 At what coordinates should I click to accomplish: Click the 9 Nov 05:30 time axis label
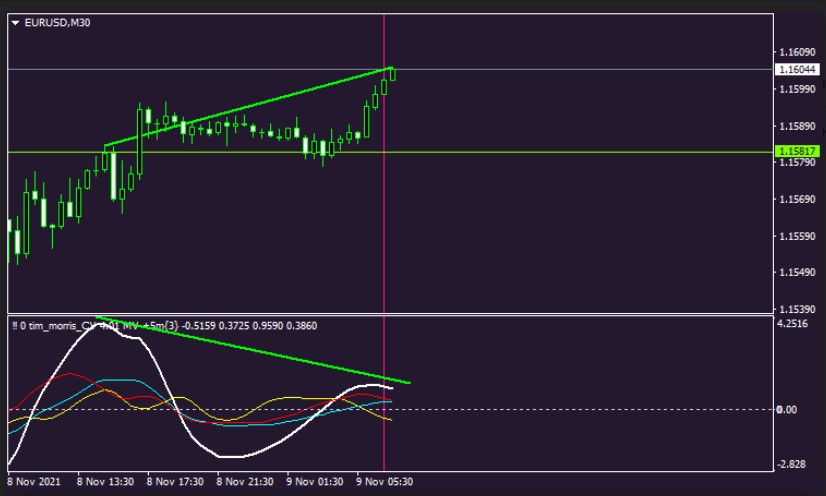tap(385, 481)
